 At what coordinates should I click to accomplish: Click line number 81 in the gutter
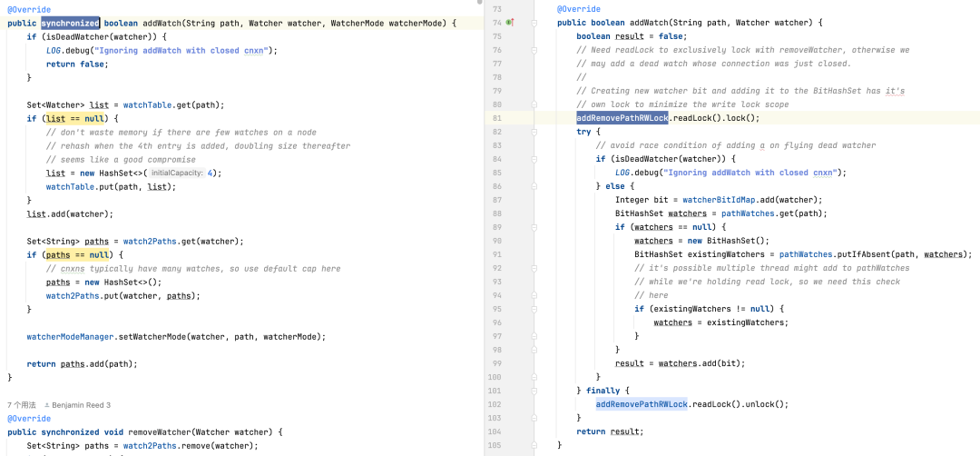tap(497, 118)
